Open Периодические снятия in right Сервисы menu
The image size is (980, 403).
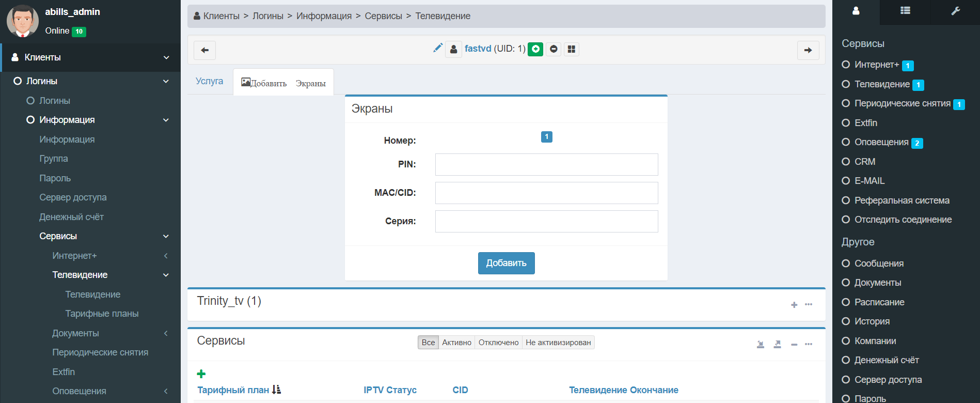[902, 103]
